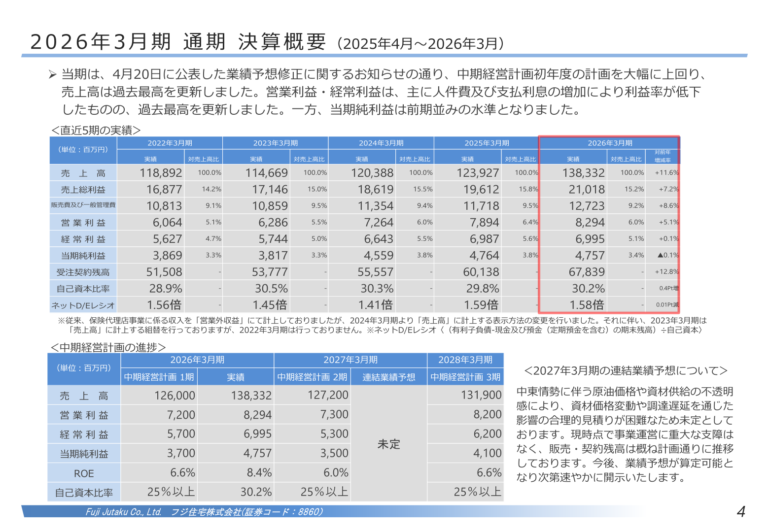The width and height of the screenshot is (769, 532).
Task: Click the <直近5期の実績> heading
Action: click(x=96, y=130)
